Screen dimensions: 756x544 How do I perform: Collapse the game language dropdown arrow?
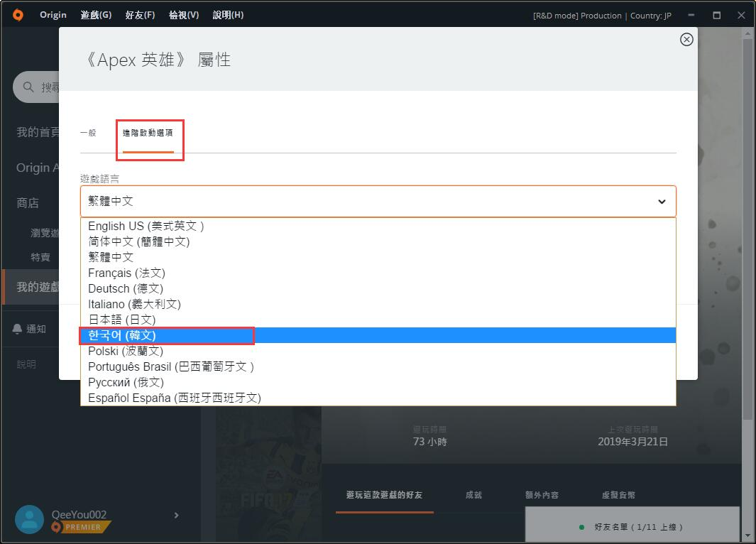click(662, 202)
